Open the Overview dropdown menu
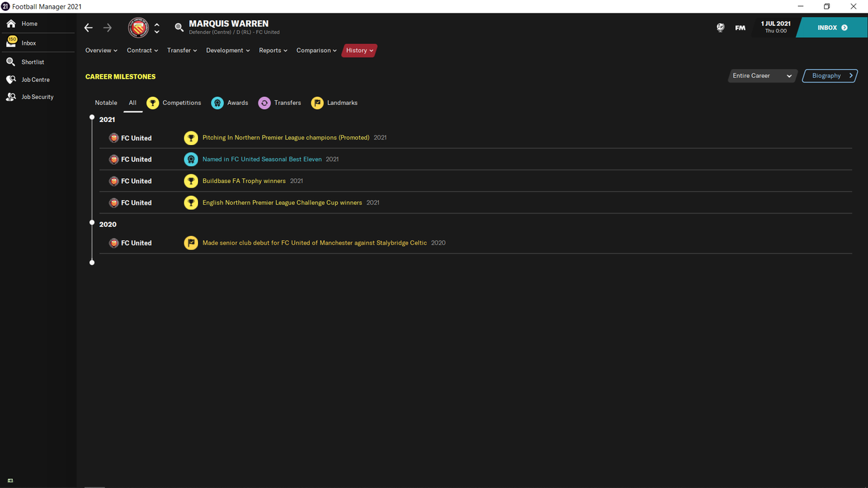The width and height of the screenshot is (868, 488). [x=101, y=50]
